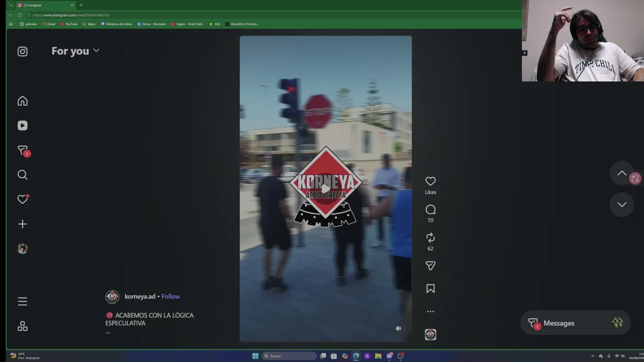Viewport: 644px width, 362px height.
Task: Open the Maps bookmark
Action: pyautogui.click(x=89, y=24)
